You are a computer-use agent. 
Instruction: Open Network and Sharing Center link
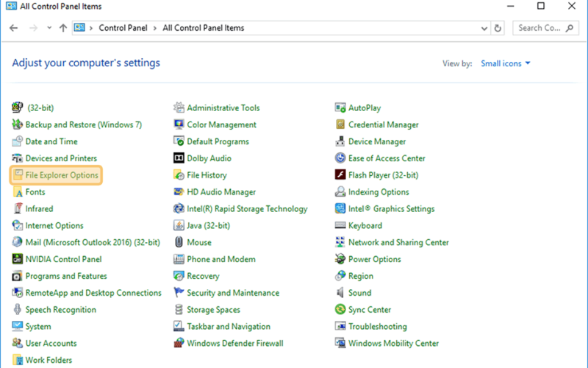click(398, 242)
